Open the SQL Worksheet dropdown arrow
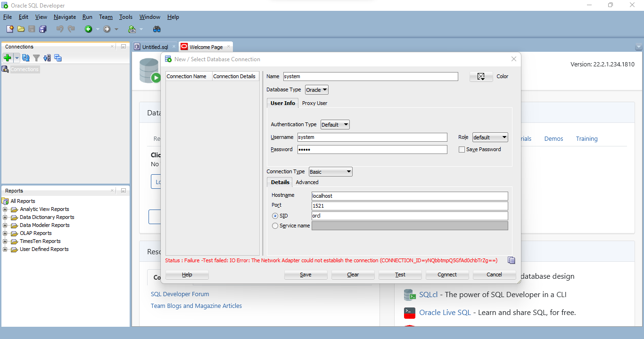Screen dimensions: 644x339 tap(141, 29)
